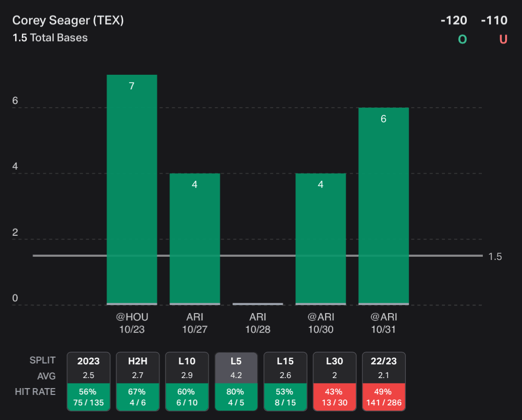Screen dimensions: 522x420
Task: Open the L15 split tab
Action: click(285, 361)
